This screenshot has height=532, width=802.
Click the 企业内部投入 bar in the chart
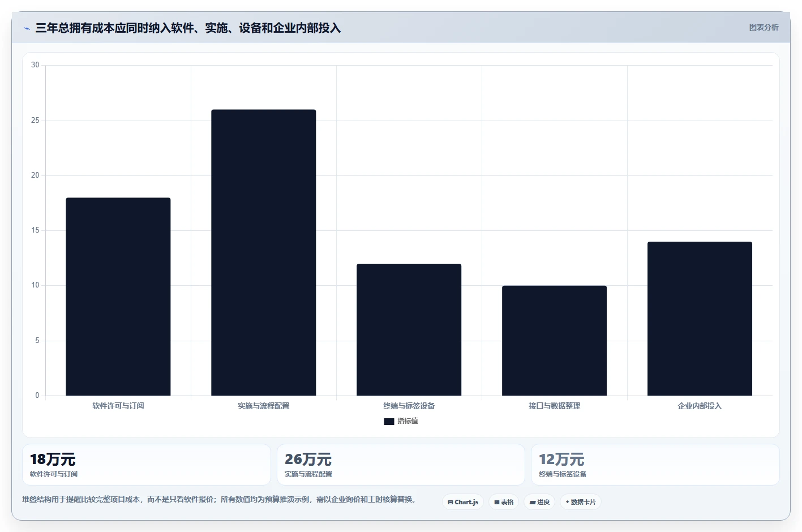click(x=700, y=319)
